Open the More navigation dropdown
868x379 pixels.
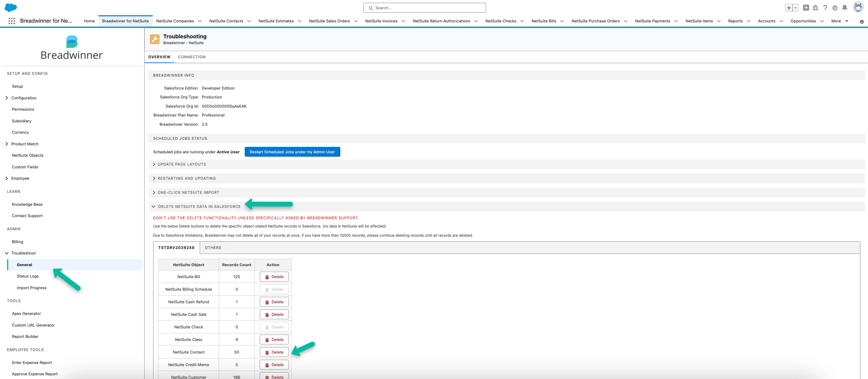click(840, 21)
